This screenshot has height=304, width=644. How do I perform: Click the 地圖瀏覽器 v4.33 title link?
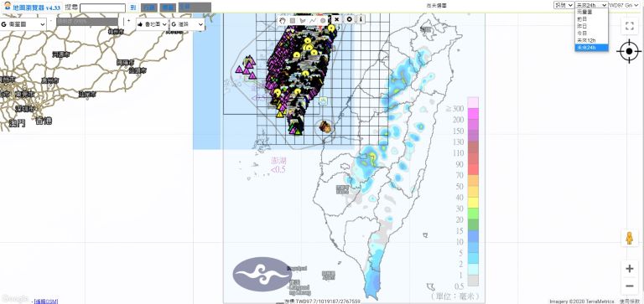coord(37,8)
